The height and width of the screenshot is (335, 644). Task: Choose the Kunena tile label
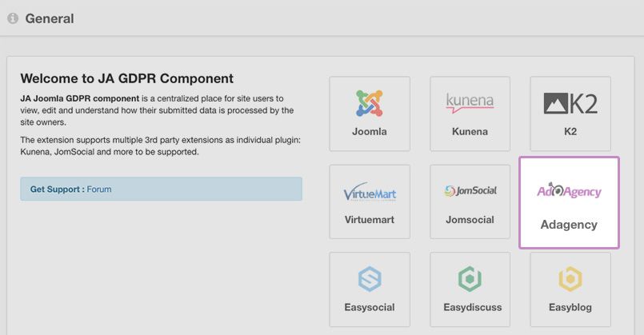tap(470, 131)
